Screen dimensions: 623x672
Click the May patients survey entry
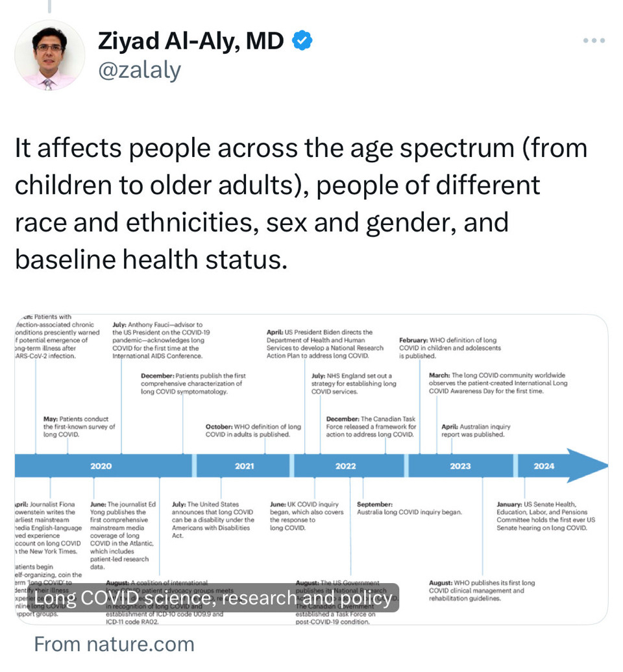[79, 426]
